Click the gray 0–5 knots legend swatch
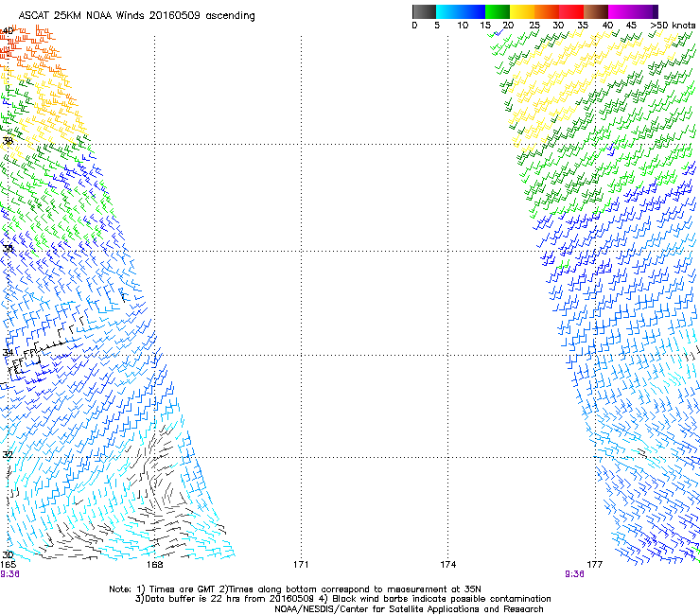Screen dimensions: 700x615 coord(424,11)
